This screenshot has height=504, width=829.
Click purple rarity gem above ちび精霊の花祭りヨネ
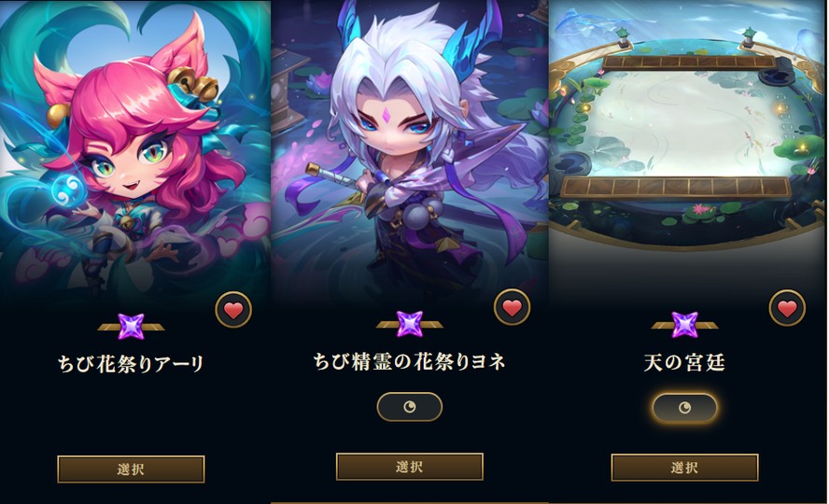[409, 324]
